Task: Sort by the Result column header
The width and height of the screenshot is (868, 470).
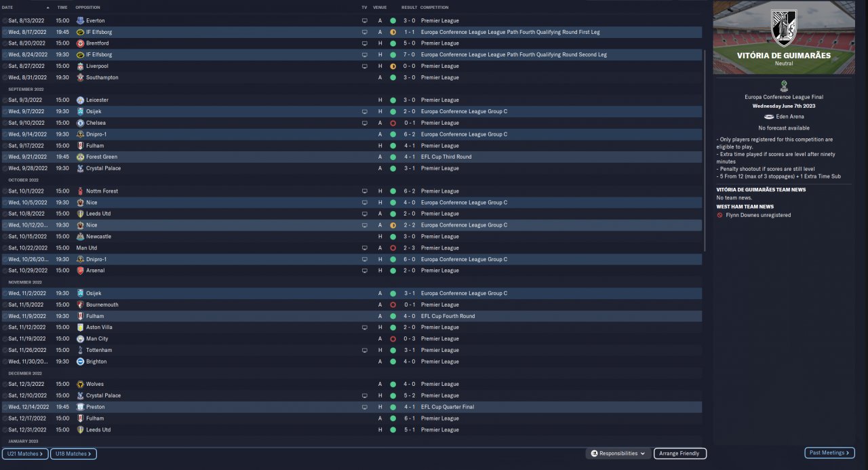Action: [409, 7]
